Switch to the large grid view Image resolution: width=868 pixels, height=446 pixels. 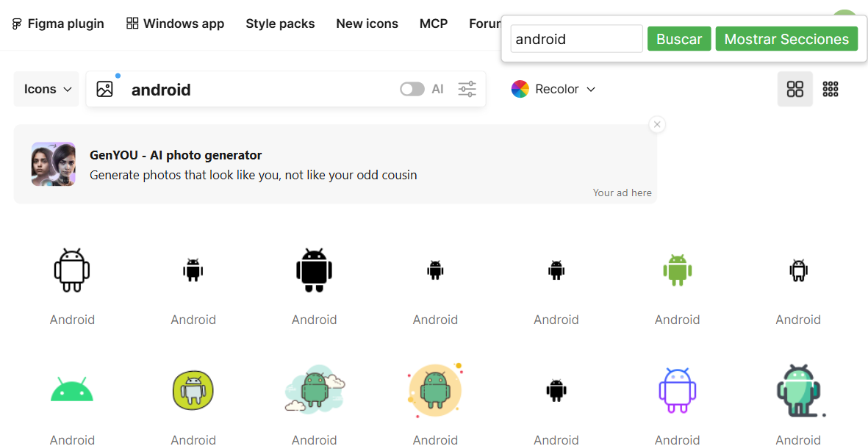(795, 90)
